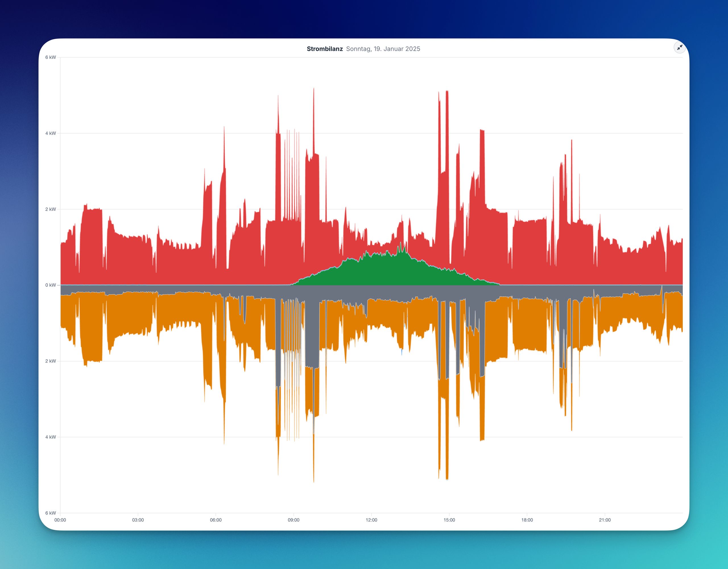The width and height of the screenshot is (728, 569).
Task: Click the date Sonntag, 19. Januar 2025
Action: tap(383, 49)
